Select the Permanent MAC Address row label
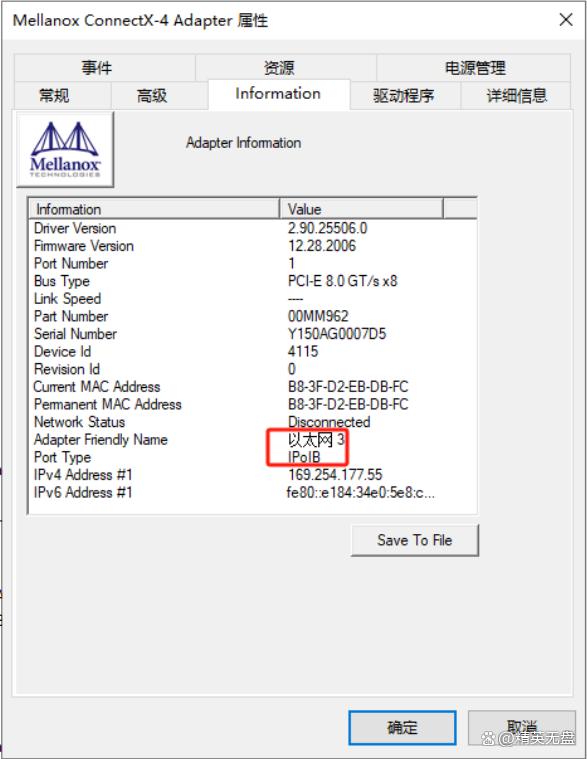 (x=108, y=404)
